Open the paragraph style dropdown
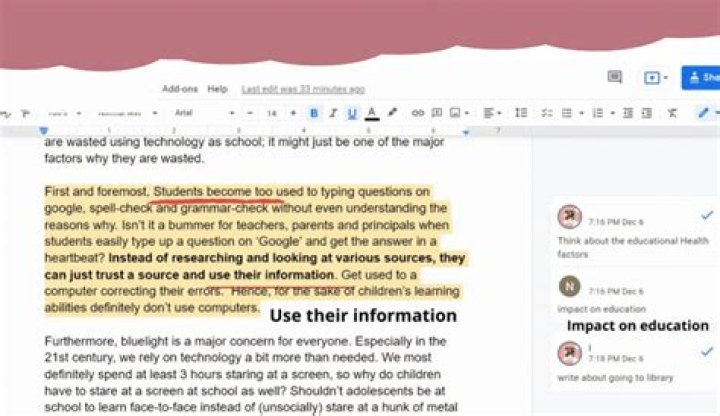Viewport: 720px width, 416px height. (x=127, y=113)
